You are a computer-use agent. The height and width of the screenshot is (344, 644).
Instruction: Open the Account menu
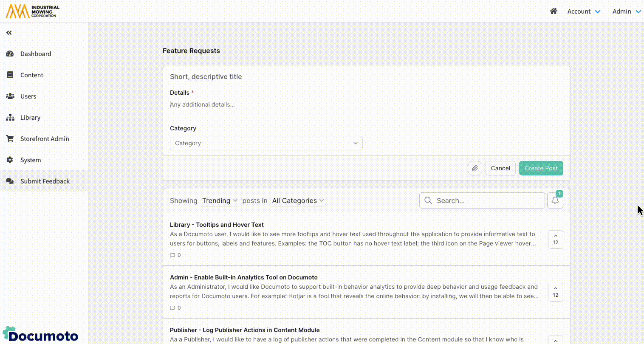pyautogui.click(x=584, y=11)
